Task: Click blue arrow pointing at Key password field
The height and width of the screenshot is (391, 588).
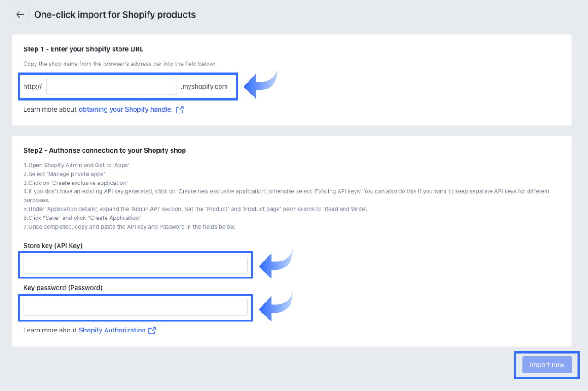Action: coord(276,307)
